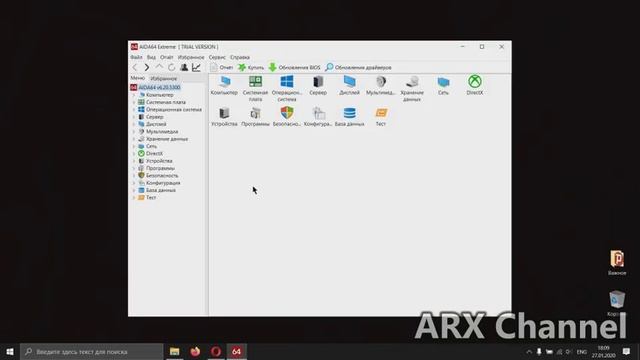The height and width of the screenshot is (360, 640).
Task: Open the Отчёт menu
Action: [x=167, y=57]
